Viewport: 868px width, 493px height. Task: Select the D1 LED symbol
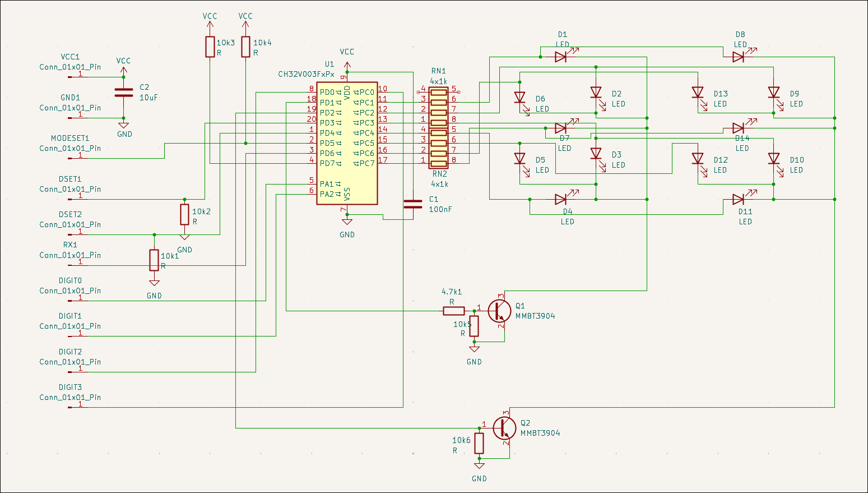pos(561,57)
